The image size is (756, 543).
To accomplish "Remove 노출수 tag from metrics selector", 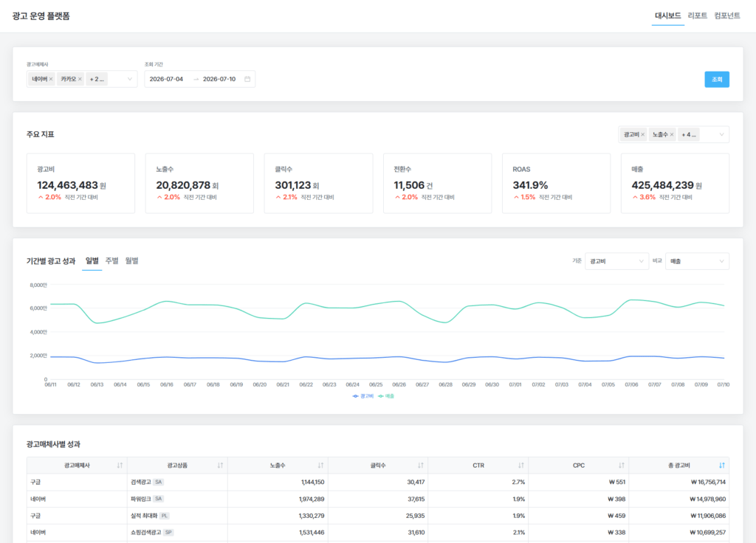I will tap(672, 134).
